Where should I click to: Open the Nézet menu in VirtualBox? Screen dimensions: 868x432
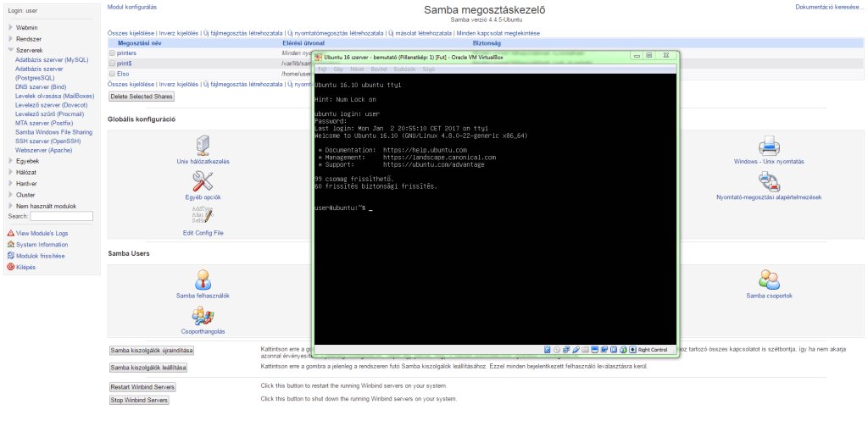(x=357, y=69)
